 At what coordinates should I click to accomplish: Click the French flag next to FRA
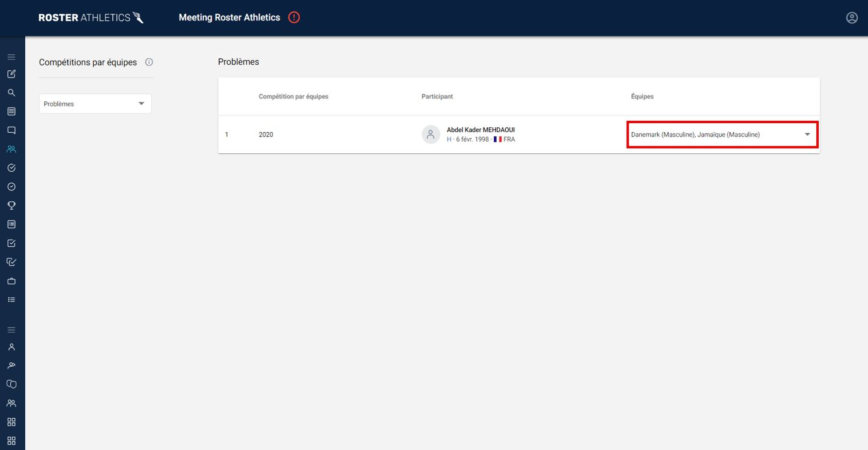(x=497, y=139)
